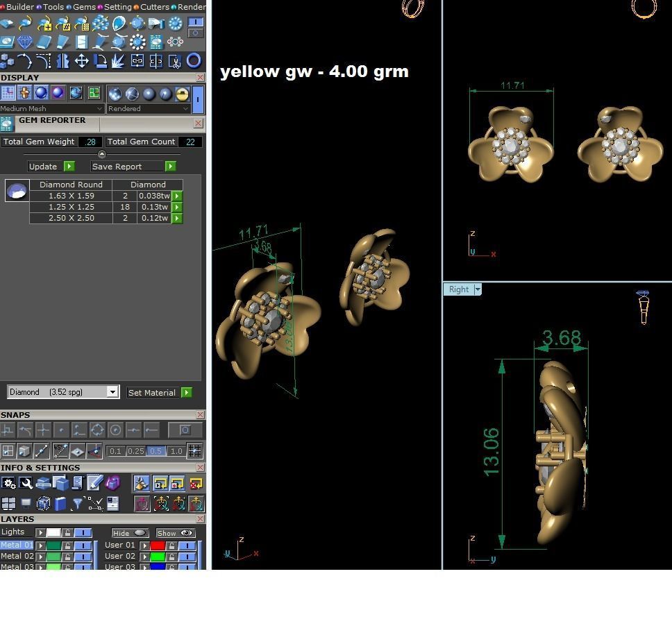Click the green grid display icon
Screen dimensions: 672x626
[94, 92]
